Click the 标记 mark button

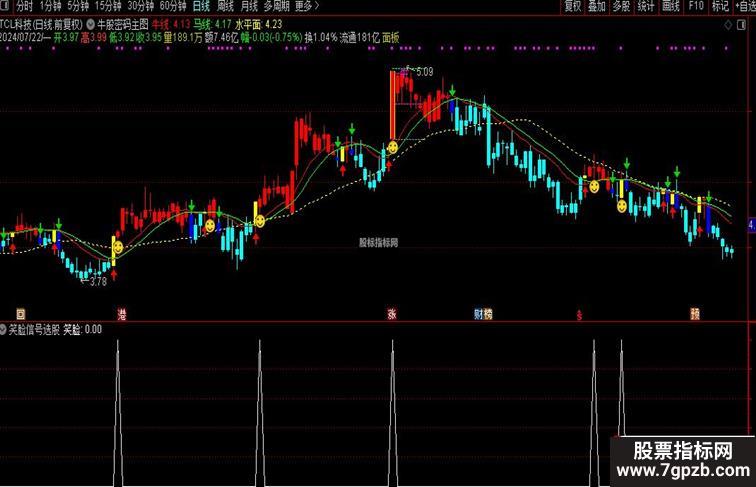pyautogui.click(x=720, y=6)
